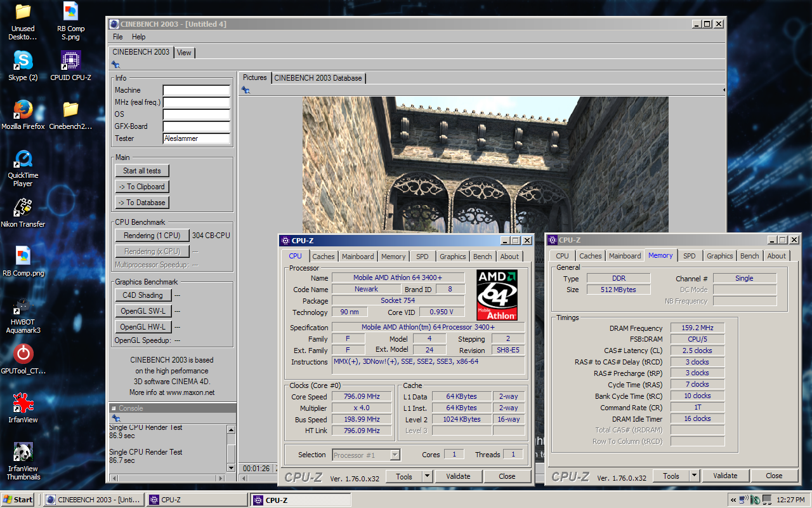This screenshot has width=812, height=508.
Task: Click the pin icon in Console panel
Action: point(115,418)
